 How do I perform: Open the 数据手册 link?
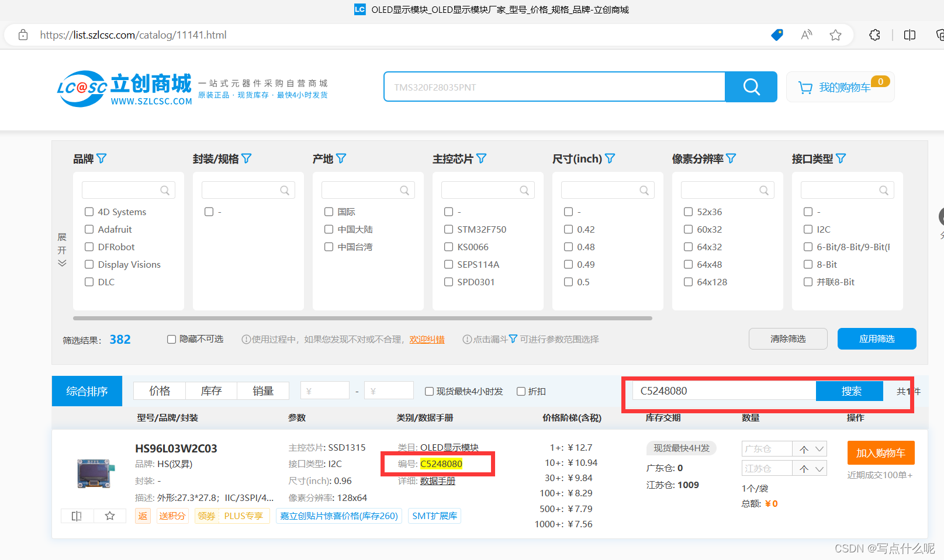tap(438, 481)
